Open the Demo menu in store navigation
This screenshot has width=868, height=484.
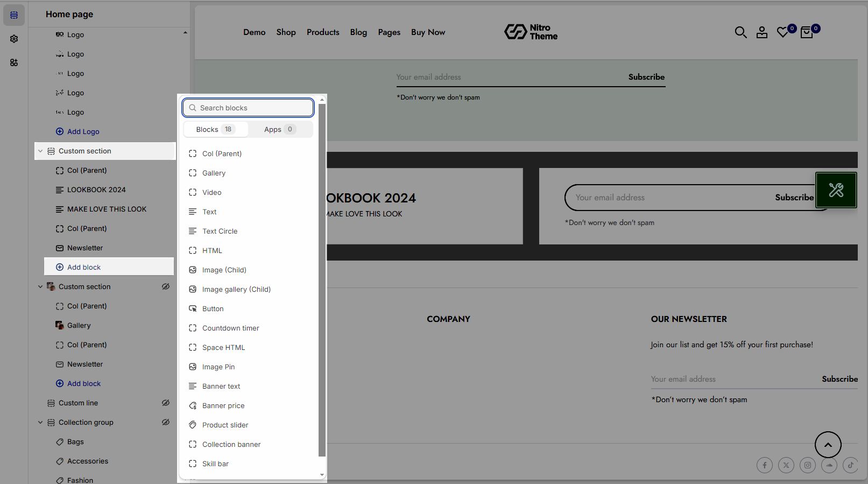click(x=255, y=32)
